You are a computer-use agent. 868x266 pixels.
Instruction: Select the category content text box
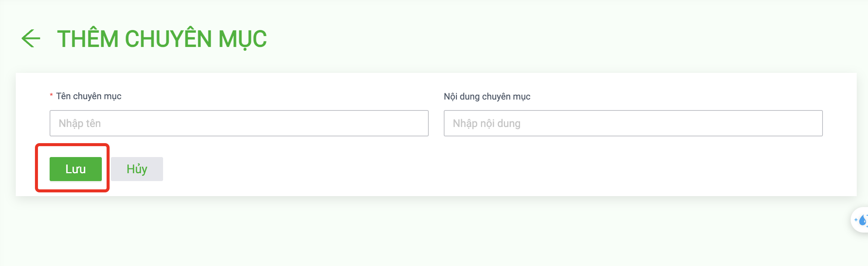click(633, 123)
